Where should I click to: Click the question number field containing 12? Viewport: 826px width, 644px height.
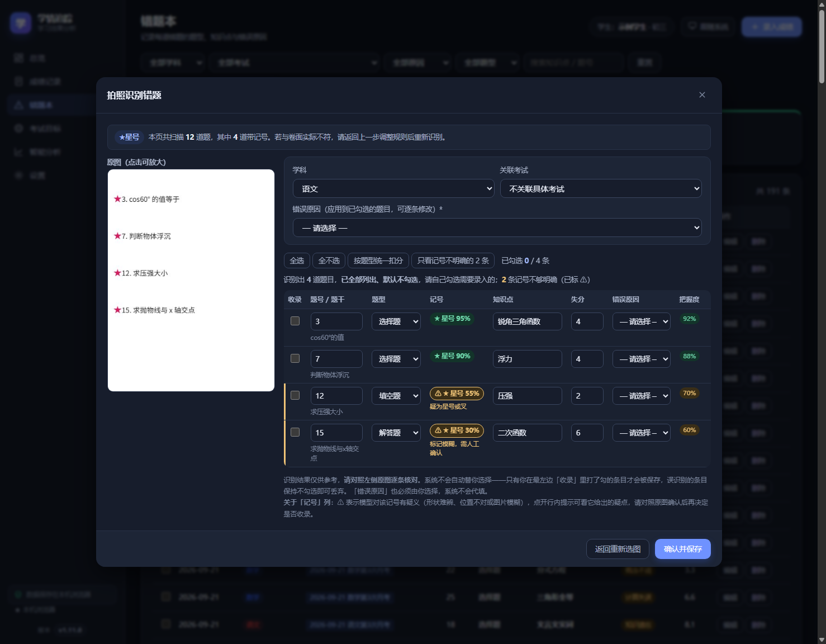click(x=336, y=396)
